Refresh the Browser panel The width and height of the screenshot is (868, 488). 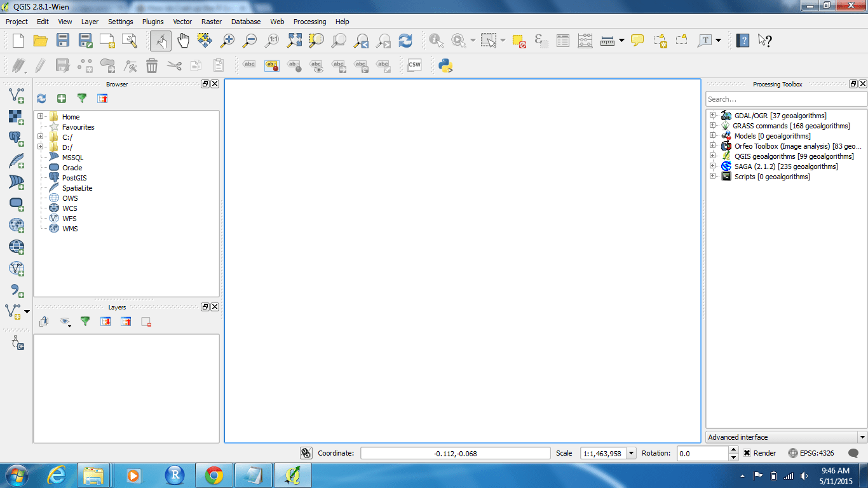(x=41, y=98)
